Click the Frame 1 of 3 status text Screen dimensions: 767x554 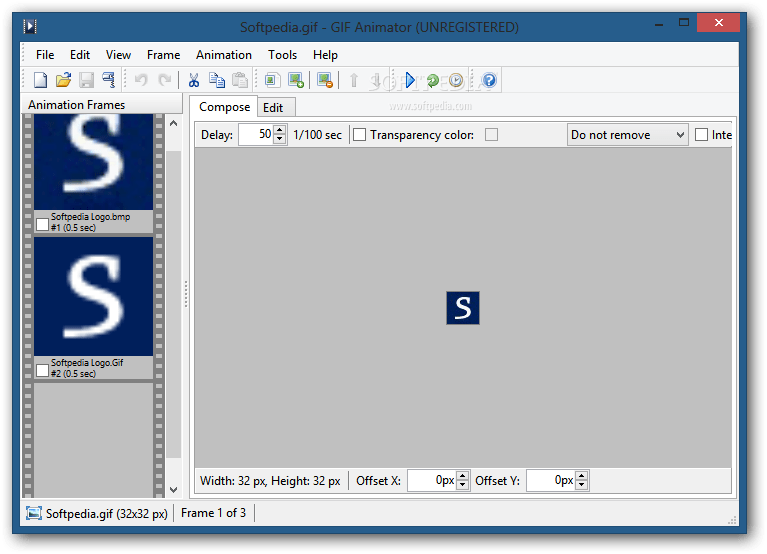click(213, 513)
